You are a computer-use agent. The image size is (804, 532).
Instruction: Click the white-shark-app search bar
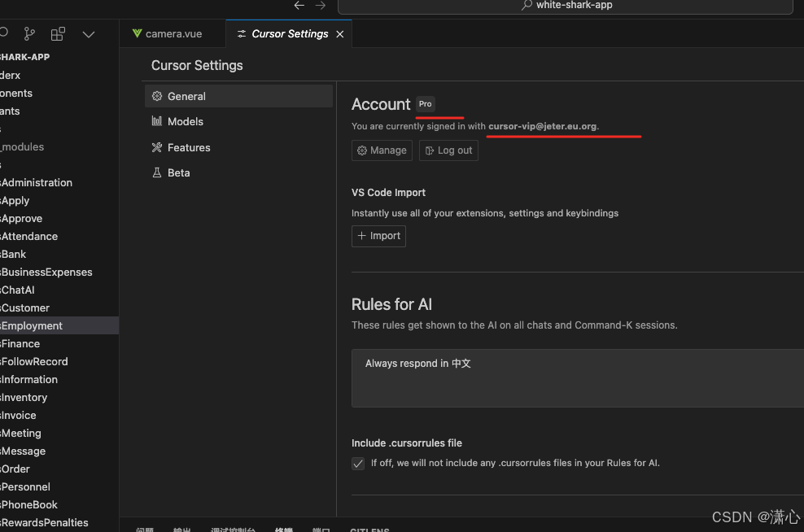tap(565, 6)
